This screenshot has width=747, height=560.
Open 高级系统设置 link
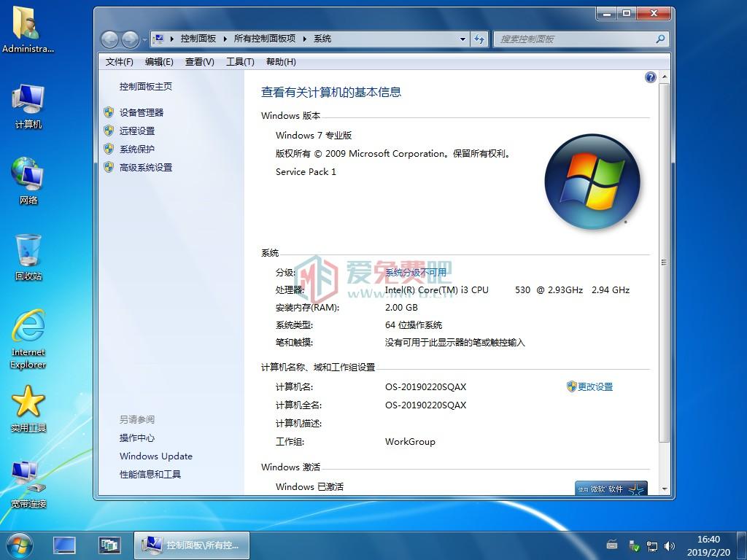pos(146,168)
